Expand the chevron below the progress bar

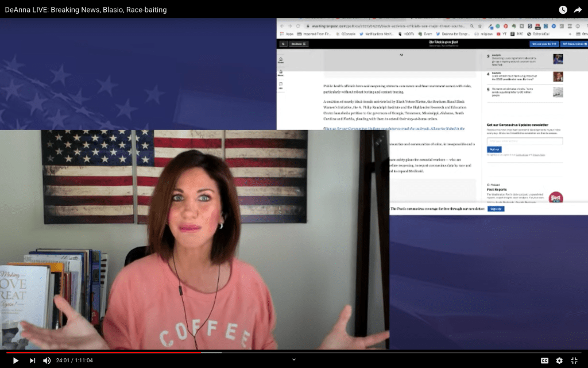pyautogui.click(x=294, y=360)
